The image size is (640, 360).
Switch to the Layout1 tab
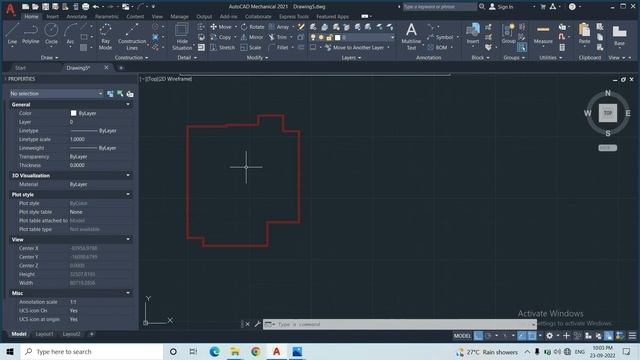[x=44, y=334]
